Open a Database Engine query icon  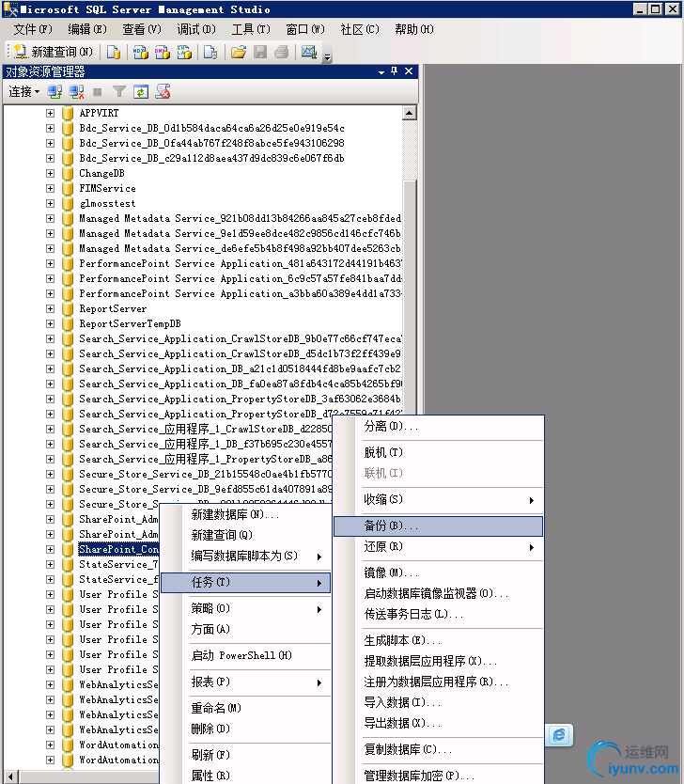point(114,52)
